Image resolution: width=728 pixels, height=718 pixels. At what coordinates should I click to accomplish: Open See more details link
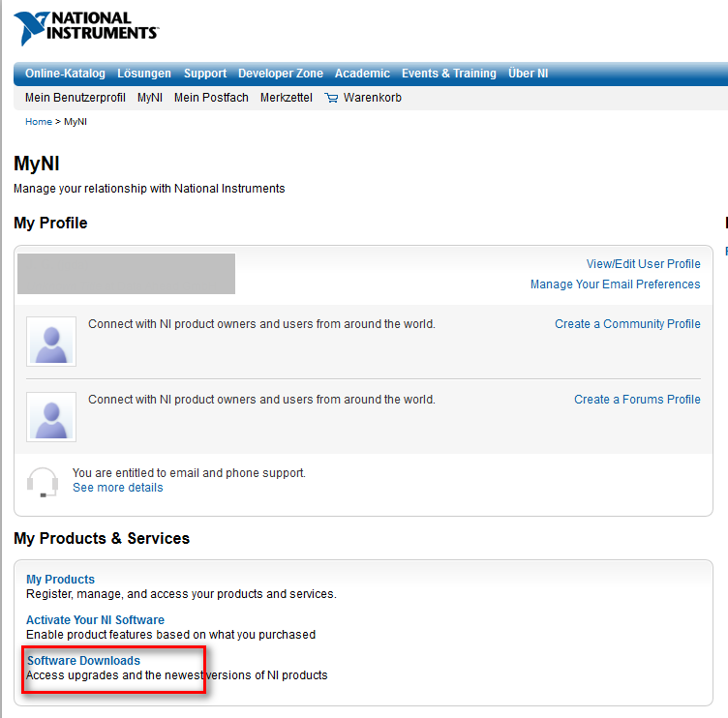(118, 488)
